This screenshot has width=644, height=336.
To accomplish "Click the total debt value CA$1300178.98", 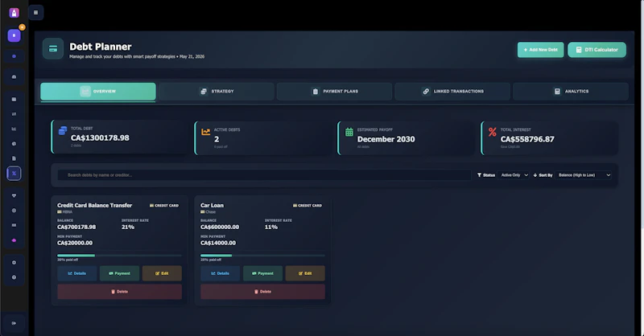I will click(100, 137).
